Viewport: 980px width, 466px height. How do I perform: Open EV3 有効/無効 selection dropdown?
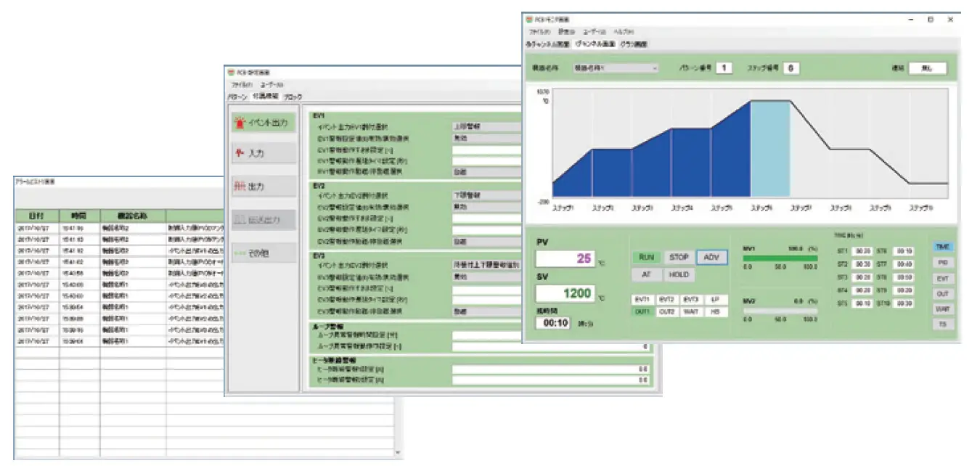pyautogui.click(x=486, y=277)
